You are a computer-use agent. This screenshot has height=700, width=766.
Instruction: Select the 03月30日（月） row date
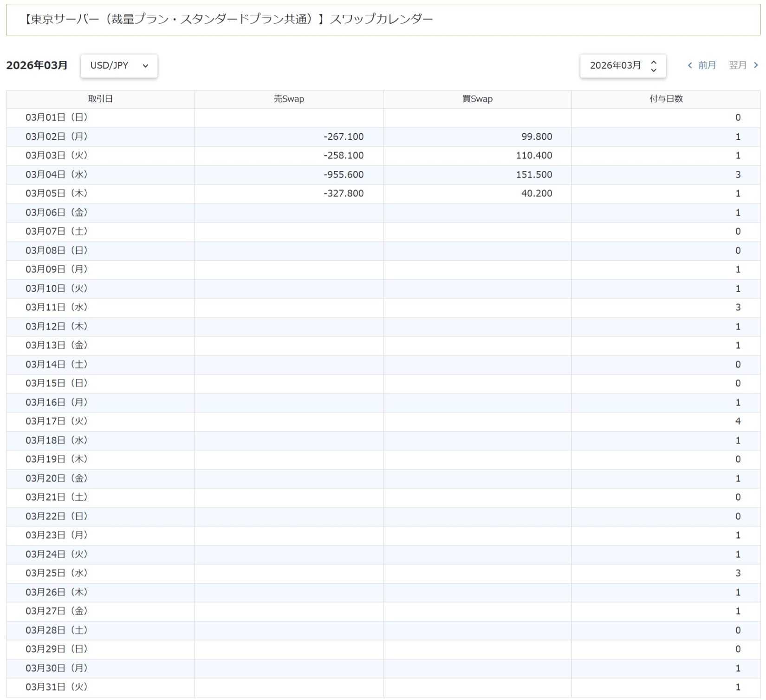pos(57,668)
